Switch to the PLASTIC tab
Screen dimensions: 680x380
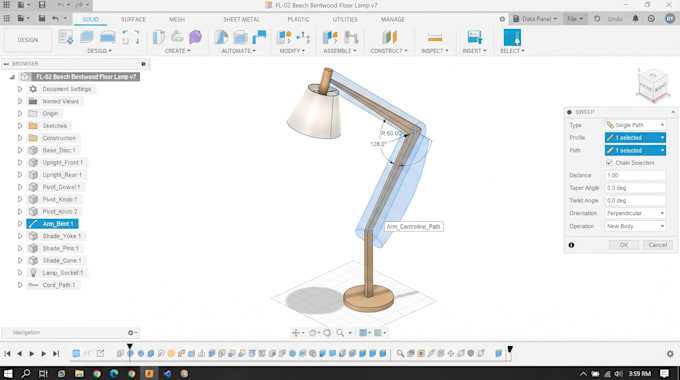(299, 20)
